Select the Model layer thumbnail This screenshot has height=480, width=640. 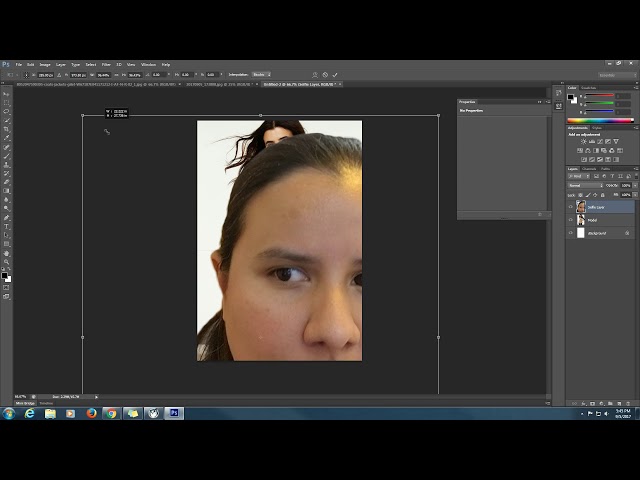581,220
